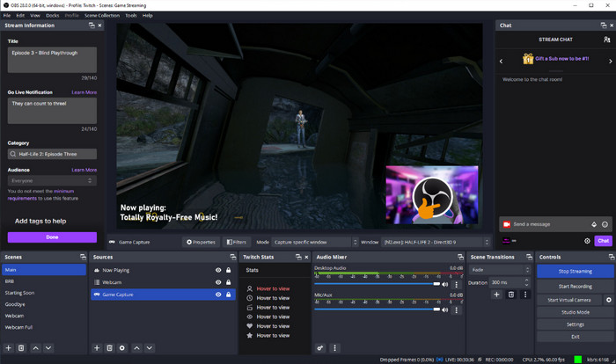The image size is (616, 364).
Task: Open virtual camera settings gear
Action: pos(609,300)
